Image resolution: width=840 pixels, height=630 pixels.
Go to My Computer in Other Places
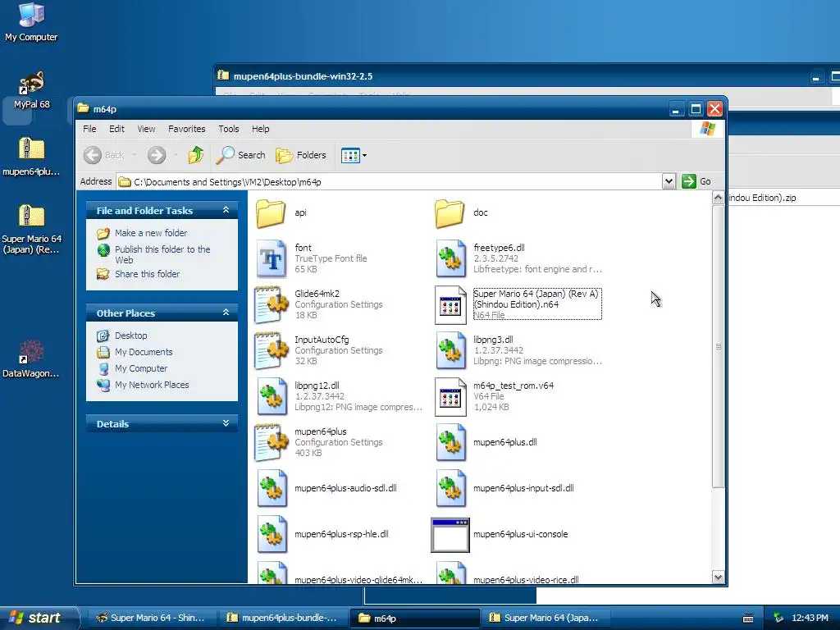[x=141, y=368]
